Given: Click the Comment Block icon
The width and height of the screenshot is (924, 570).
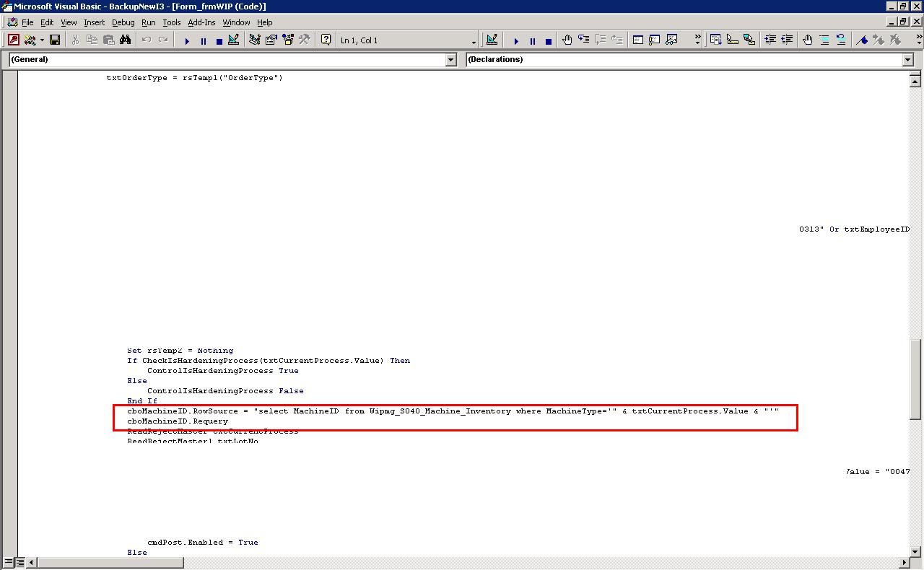Looking at the screenshot, I should click(824, 40).
